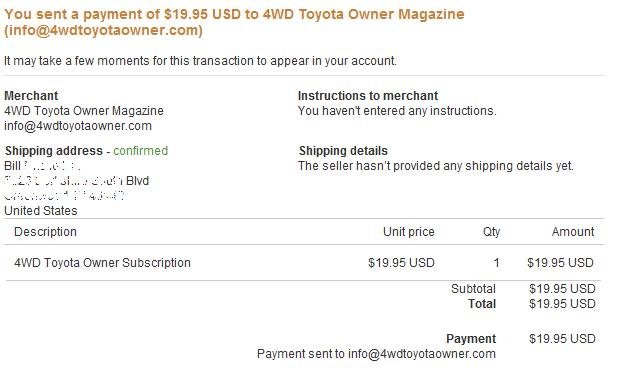Select the Merchant section label
The width and height of the screenshot is (630, 368).
click(x=31, y=96)
